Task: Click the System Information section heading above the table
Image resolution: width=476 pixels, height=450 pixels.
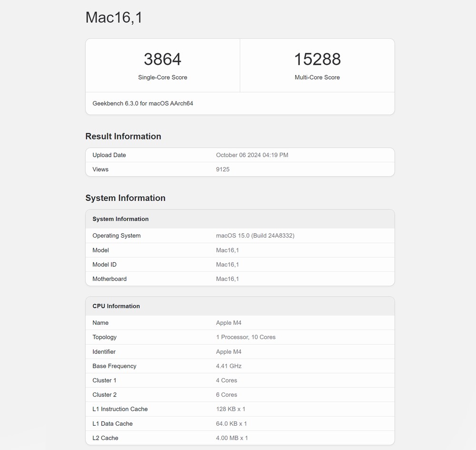Action: (125, 198)
